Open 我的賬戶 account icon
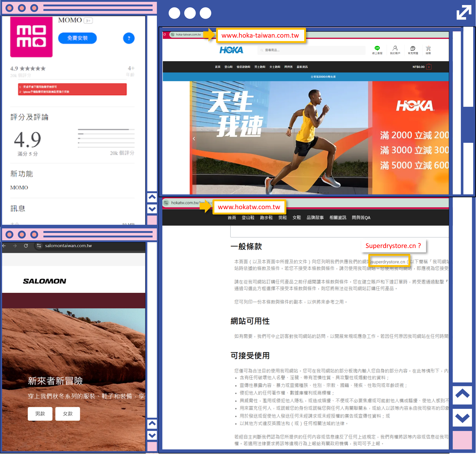The image size is (476, 454). 395,50
